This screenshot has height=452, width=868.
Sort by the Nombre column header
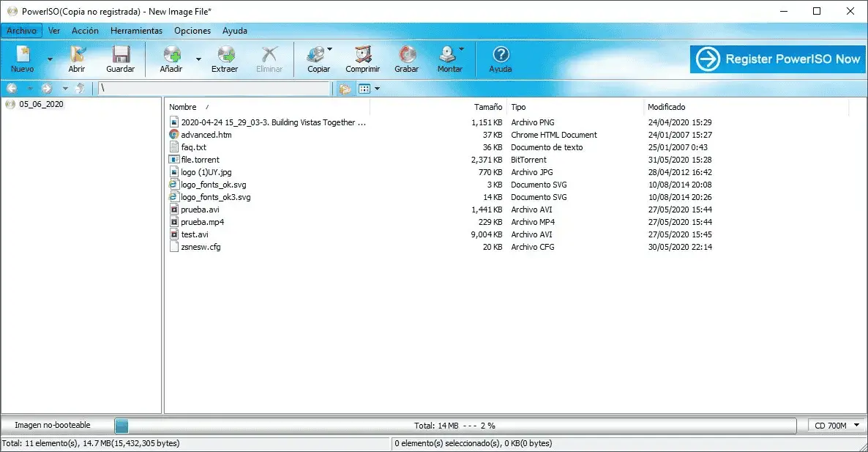pyautogui.click(x=183, y=107)
